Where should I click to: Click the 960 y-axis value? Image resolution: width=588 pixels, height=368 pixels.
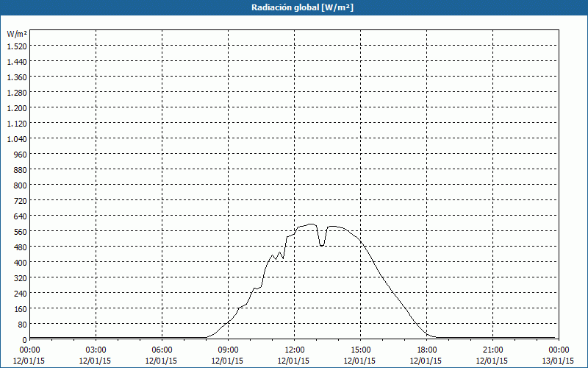[x=22, y=155]
